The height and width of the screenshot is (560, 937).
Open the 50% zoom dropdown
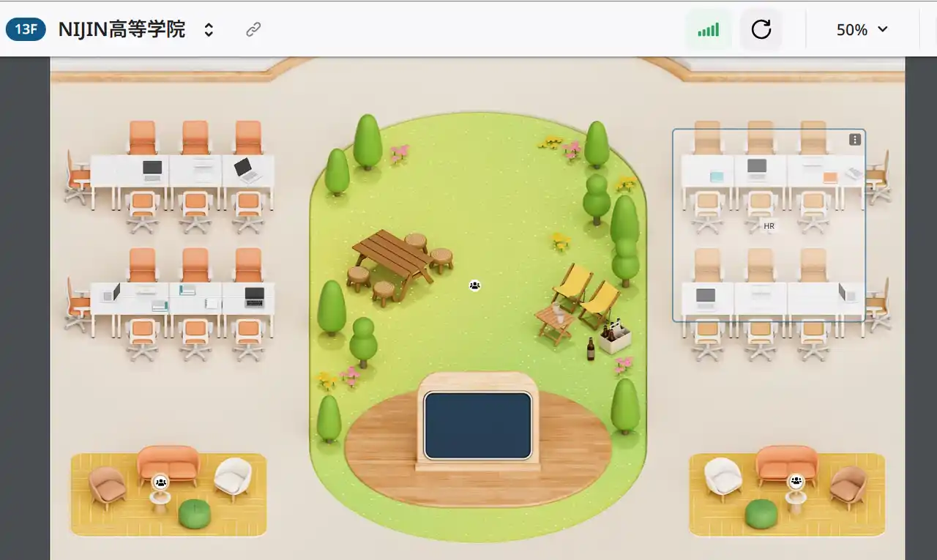862,29
